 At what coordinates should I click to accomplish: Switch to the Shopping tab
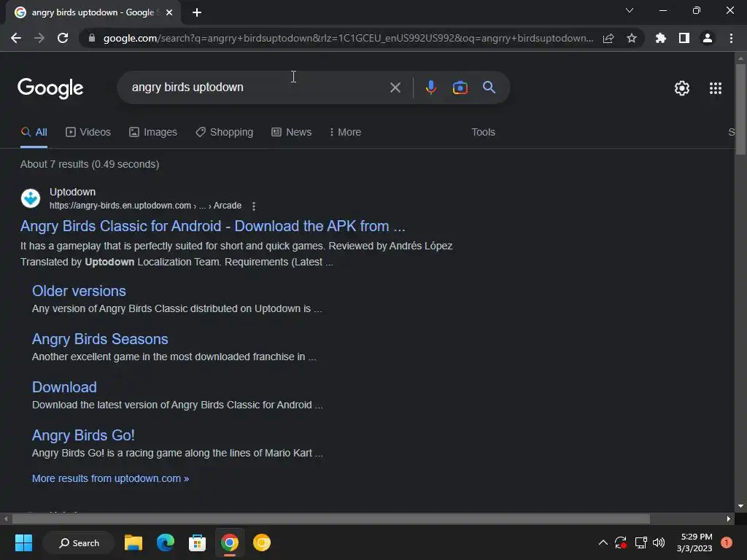225,133
